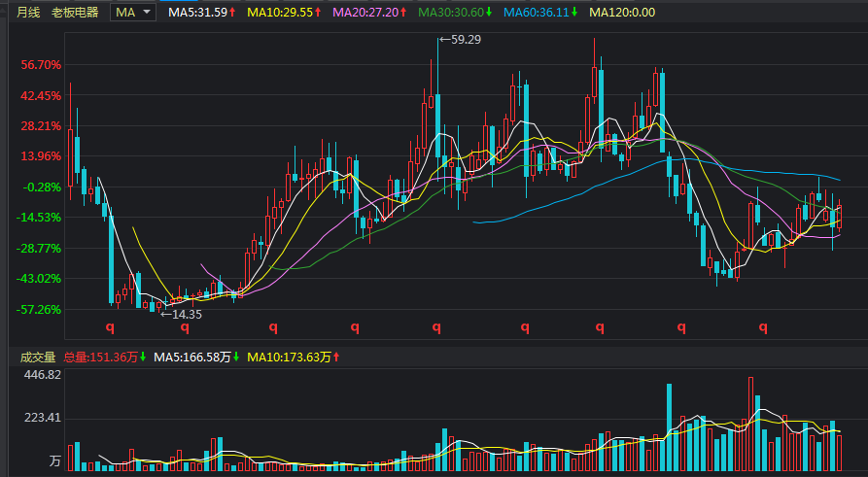Click the 223.41 volume axis label
This screenshot has height=477, width=868.
pyautogui.click(x=43, y=418)
